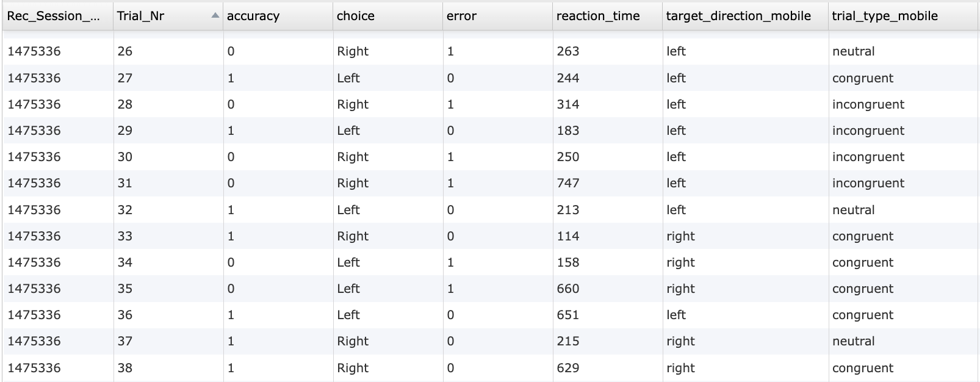Viewport: 980px width, 382px height.
Task: Select the reaction_time cell showing 747
Action: pos(568,183)
